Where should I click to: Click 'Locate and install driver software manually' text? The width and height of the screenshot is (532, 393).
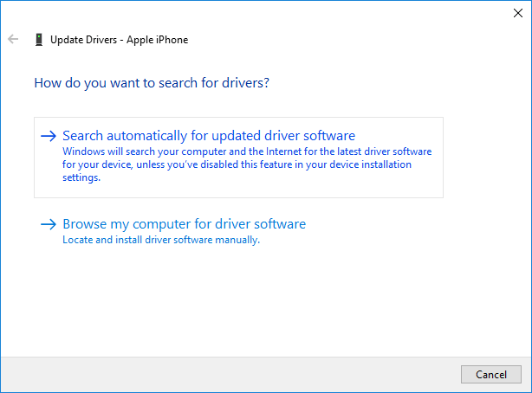161,240
